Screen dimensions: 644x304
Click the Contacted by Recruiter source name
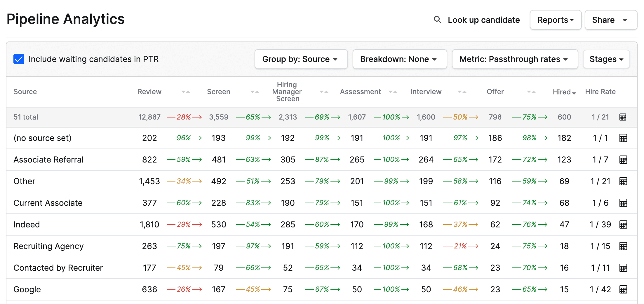(58, 268)
